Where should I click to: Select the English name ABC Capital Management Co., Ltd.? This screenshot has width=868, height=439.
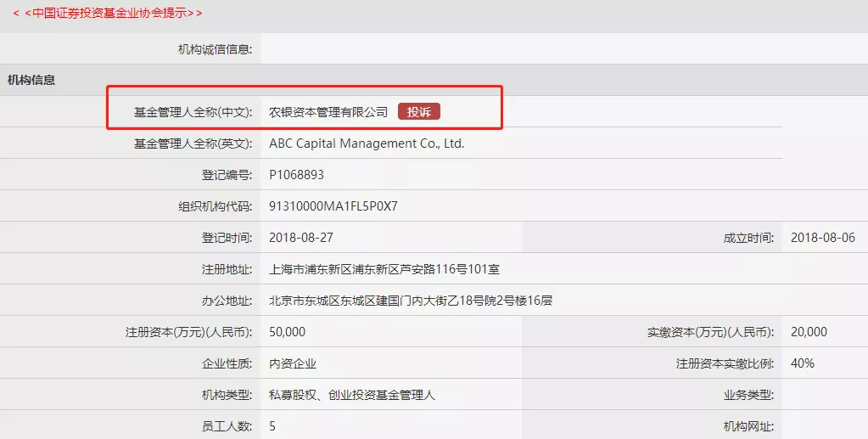click(367, 144)
